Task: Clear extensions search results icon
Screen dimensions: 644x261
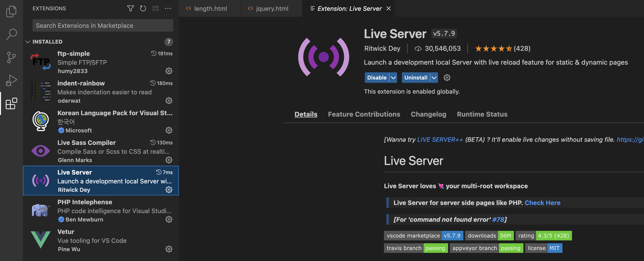Action: coord(155,9)
